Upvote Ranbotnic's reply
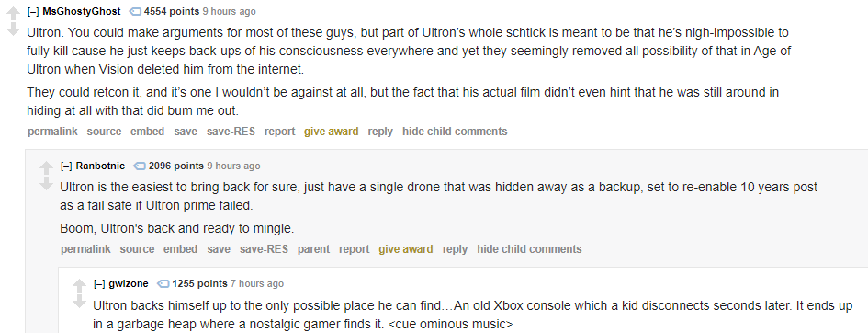Screen dimensions: 868x333 [x=47, y=166]
